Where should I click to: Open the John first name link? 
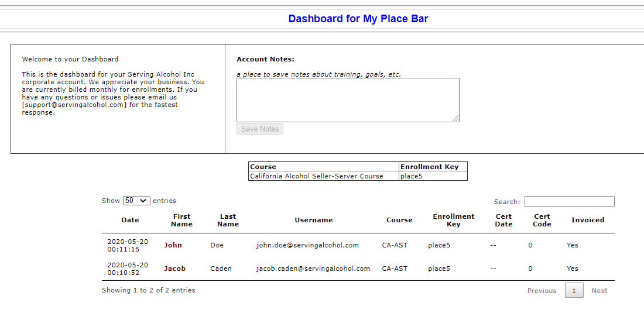click(173, 245)
